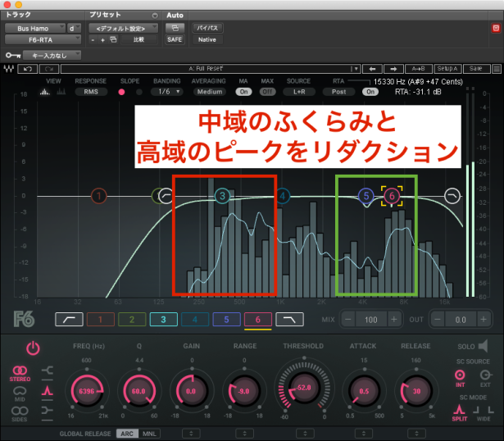Toggle the RTA On switch
The width and height of the screenshot is (504, 441).
click(x=370, y=92)
